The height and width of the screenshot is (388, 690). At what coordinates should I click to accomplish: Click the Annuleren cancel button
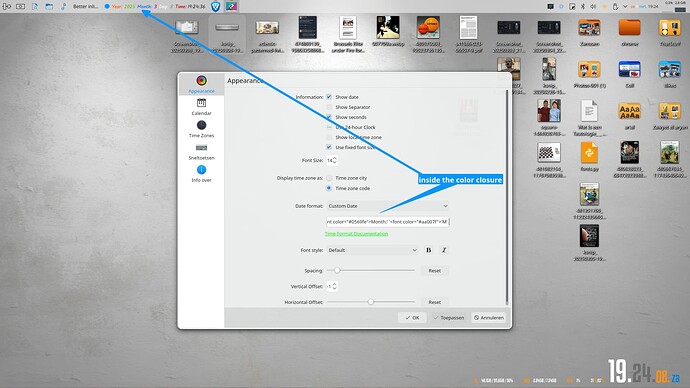pyautogui.click(x=489, y=317)
